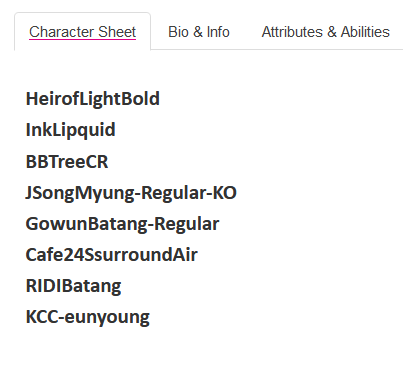Select the font entry directly below BBTreeCR

click(131, 193)
